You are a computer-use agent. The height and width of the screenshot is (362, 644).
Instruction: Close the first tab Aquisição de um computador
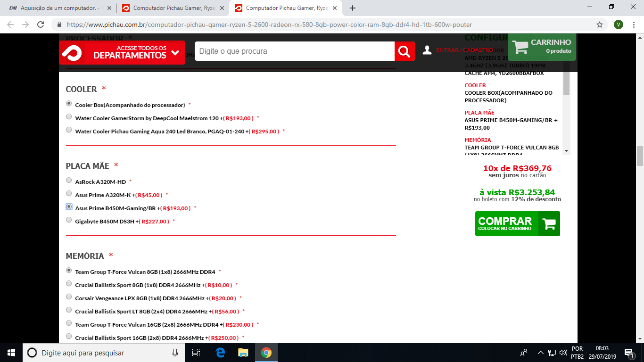pyautogui.click(x=109, y=8)
